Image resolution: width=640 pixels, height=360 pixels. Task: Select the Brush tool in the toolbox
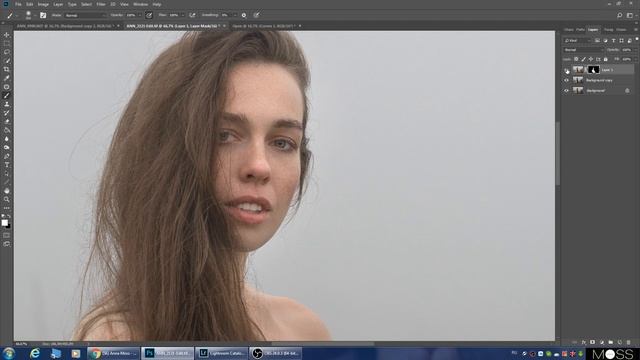[7, 96]
